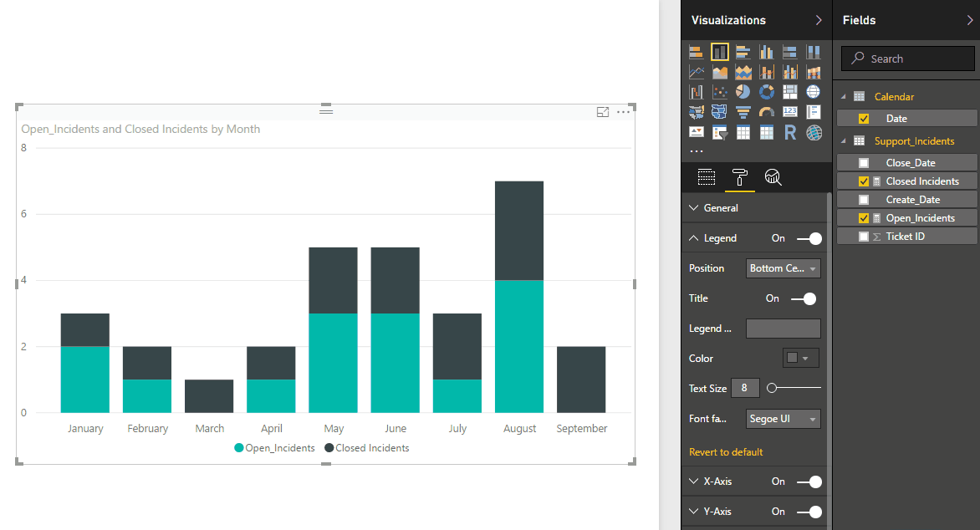Viewport: 980px width, 530px height.
Task: Select the stacked bar chart visualization
Action: 696,52
